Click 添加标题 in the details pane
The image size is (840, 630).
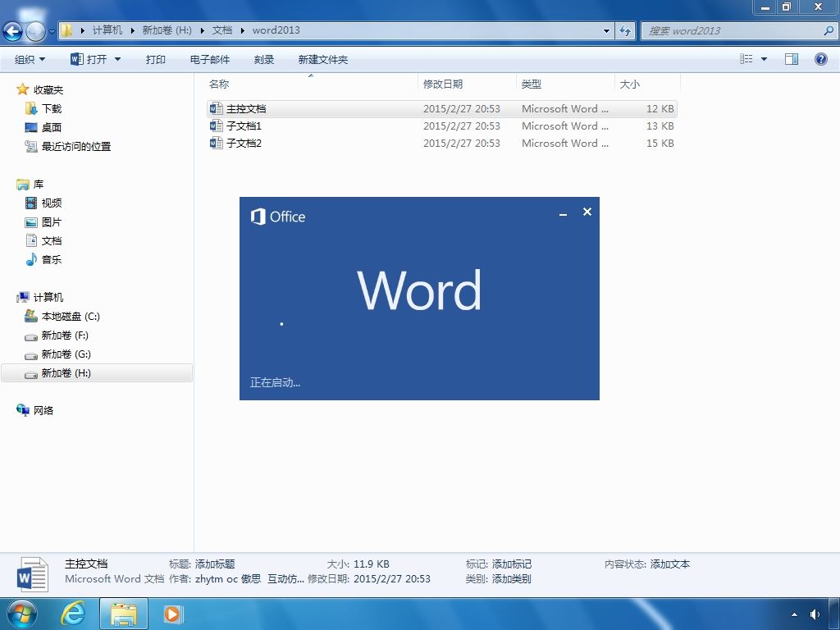click(215, 564)
